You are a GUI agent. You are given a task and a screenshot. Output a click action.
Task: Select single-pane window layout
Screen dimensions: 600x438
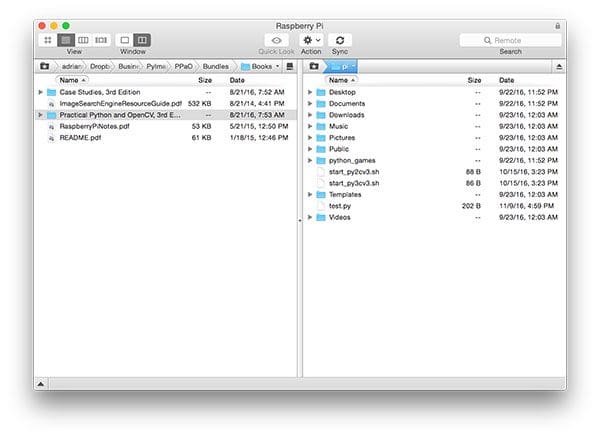(x=124, y=40)
